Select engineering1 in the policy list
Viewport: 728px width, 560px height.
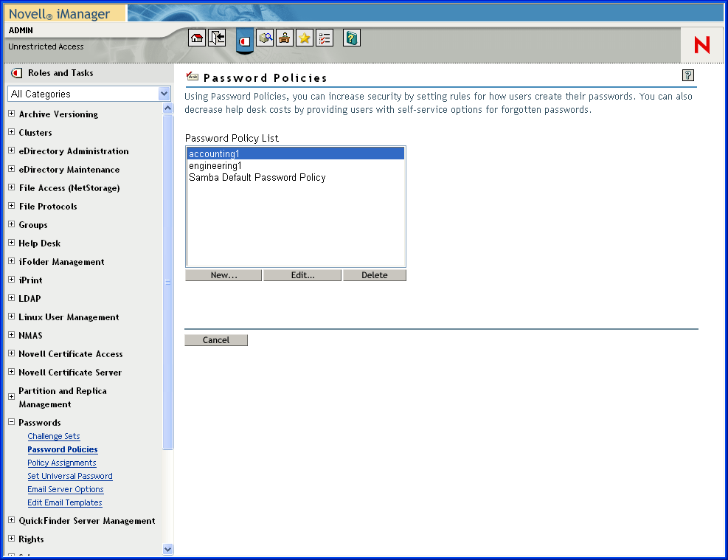point(215,166)
